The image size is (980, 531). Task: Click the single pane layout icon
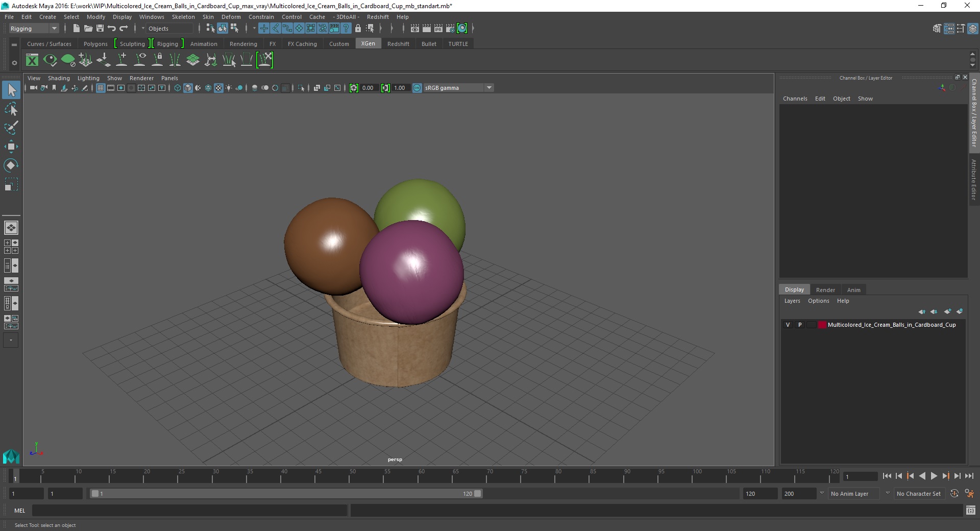pos(11,228)
